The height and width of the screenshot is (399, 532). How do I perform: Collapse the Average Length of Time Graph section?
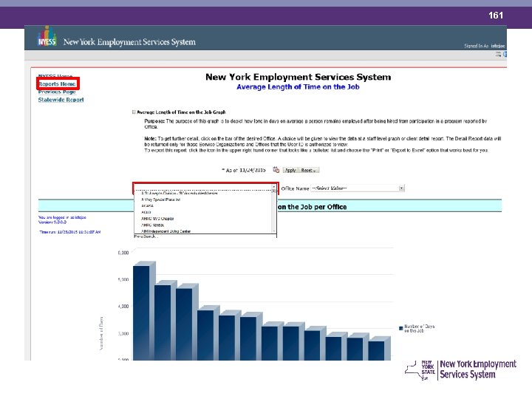134,112
